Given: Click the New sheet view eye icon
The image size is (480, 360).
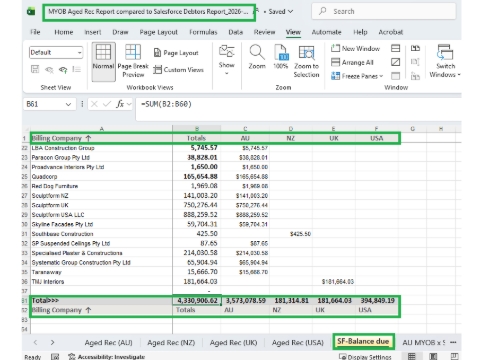Looking at the screenshot, I should click(63, 69).
